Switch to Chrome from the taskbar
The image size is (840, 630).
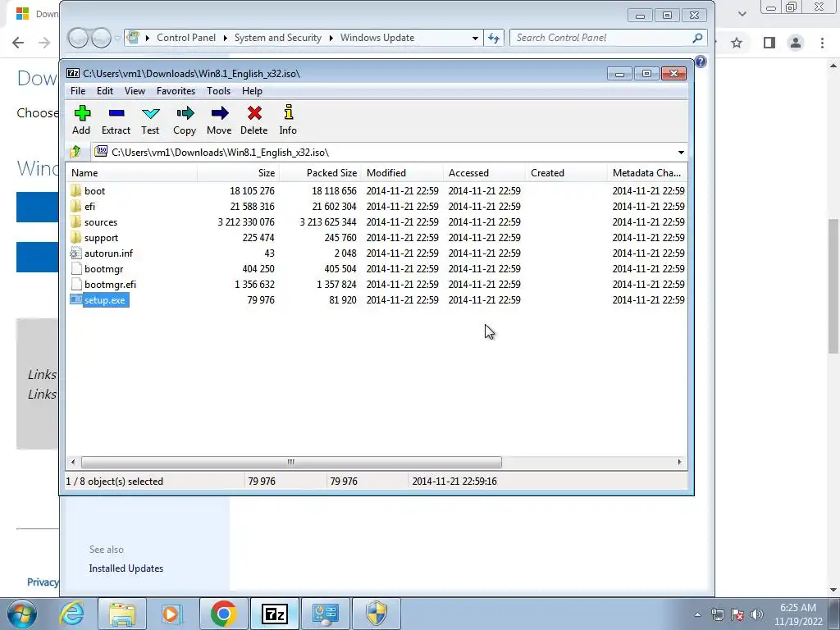(223, 614)
